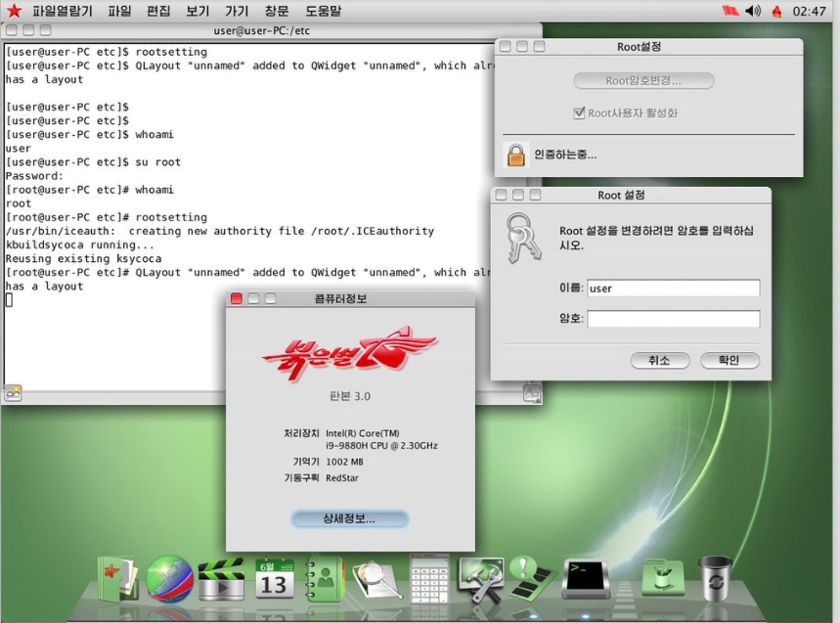
Task: Click the terminal window bottom-left picture icon
Action: coord(13,393)
